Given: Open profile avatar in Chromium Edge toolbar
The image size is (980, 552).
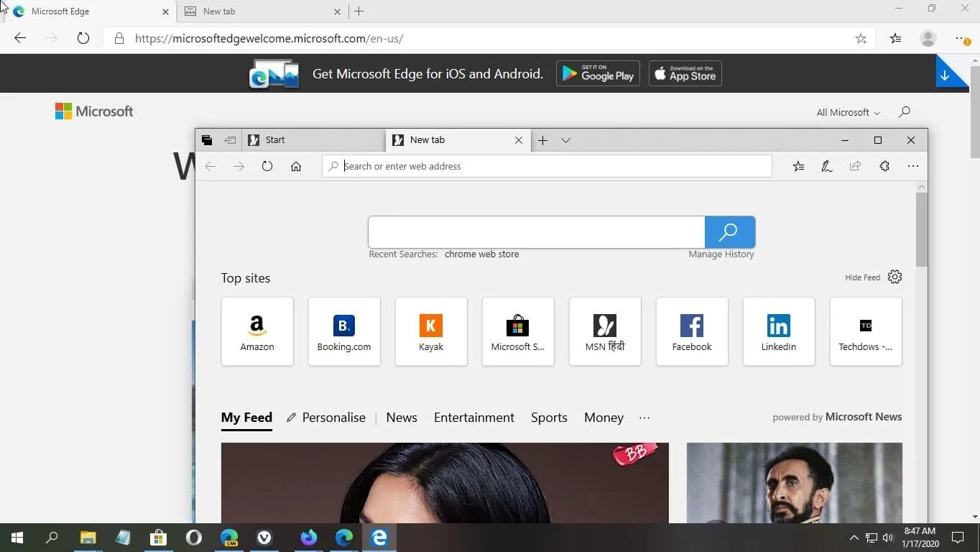Looking at the screenshot, I should tap(928, 39).
